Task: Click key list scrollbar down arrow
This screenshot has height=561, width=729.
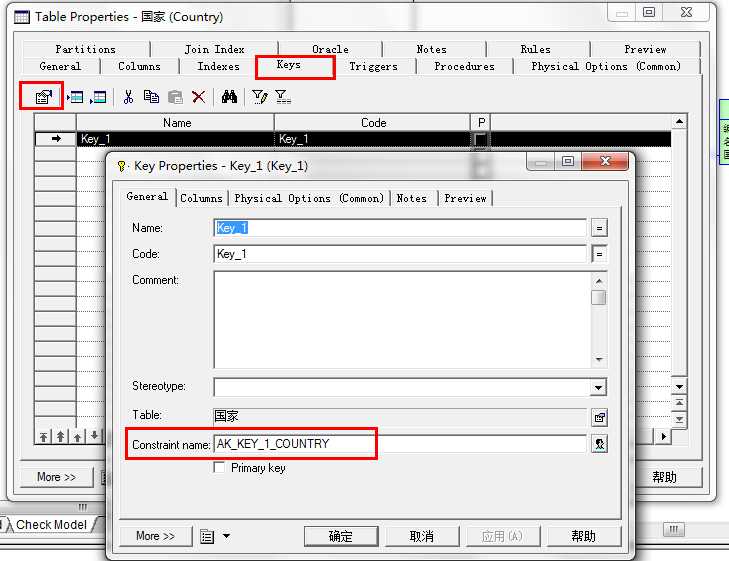Action: (x=679, y=387)
